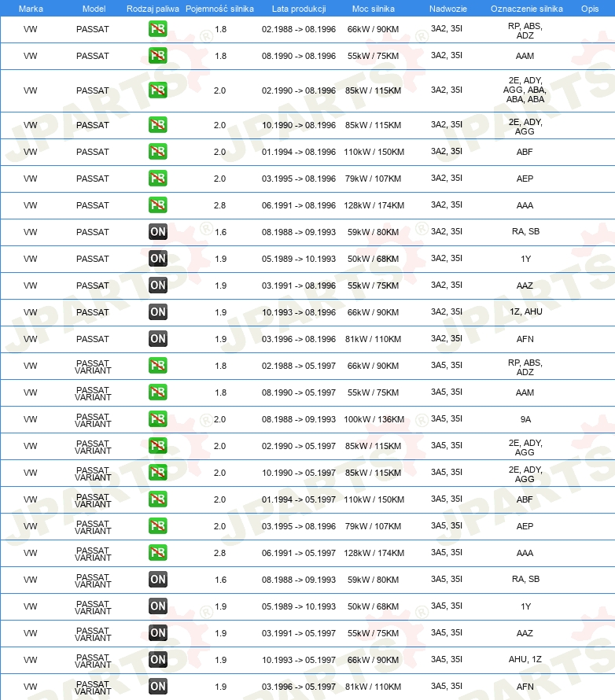Select the '81kW / 110KM' cell in PASSAT row
This screenshot has height=700, width=615.
pos(373,339)
